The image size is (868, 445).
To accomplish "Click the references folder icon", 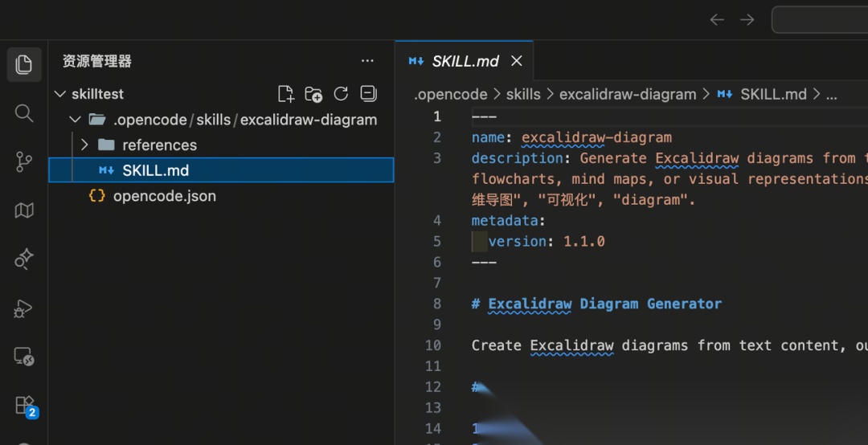I will (106, 145).
